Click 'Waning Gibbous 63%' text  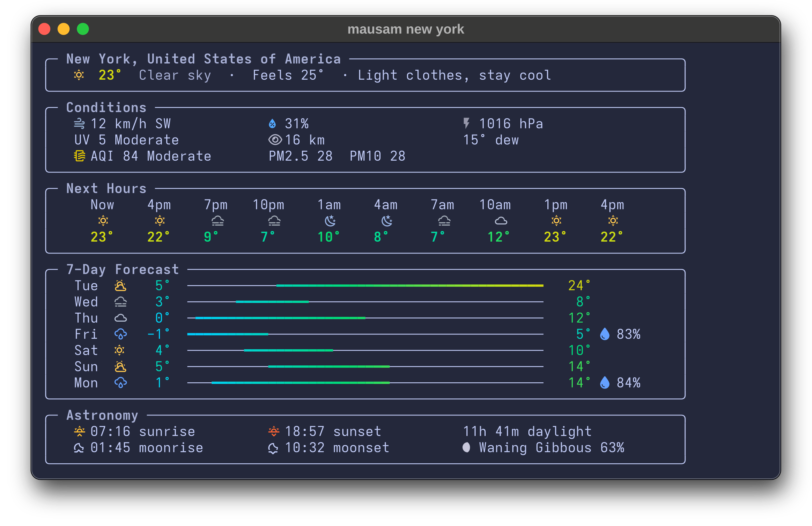coord(552,448)
